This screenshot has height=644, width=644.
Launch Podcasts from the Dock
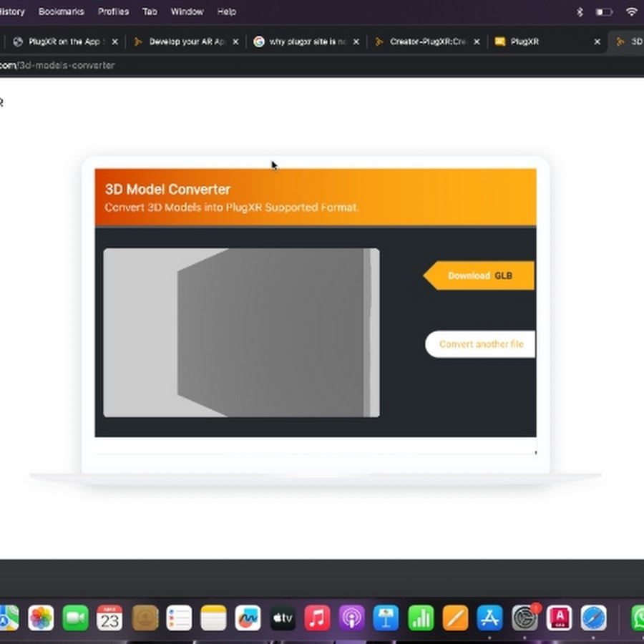tap(351, 618)
